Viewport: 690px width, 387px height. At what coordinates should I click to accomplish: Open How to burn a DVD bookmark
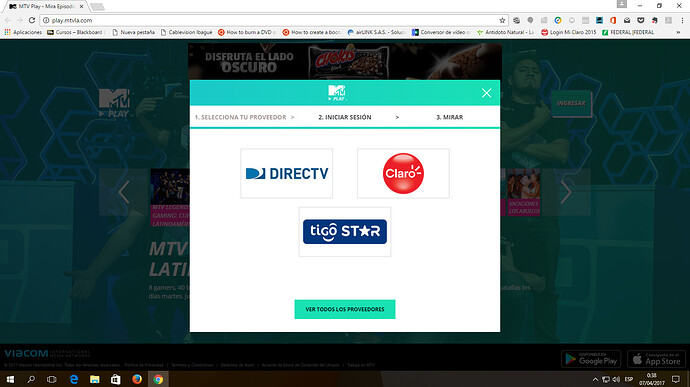coord(247,32)
